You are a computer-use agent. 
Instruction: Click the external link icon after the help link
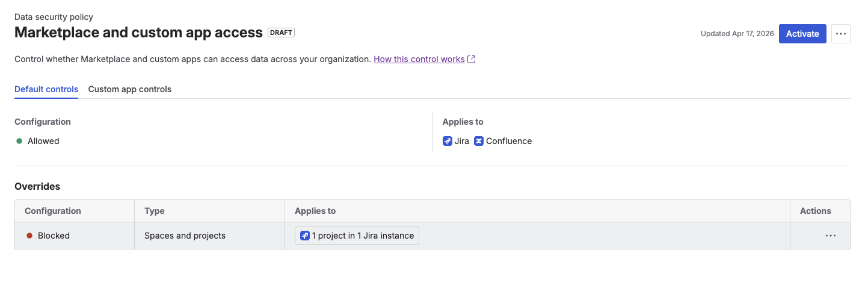click(472, 59)
